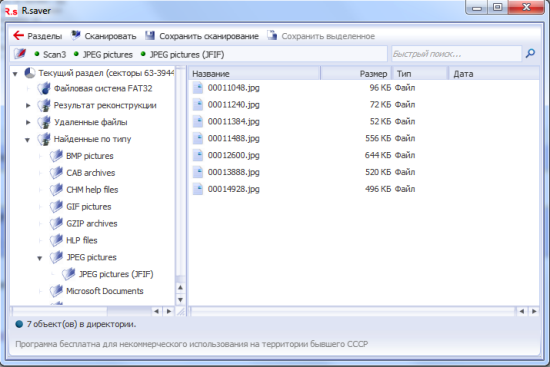Image resolution: width=550 pixels, height=367 pixels.
Task: Expand the Результат реконструкции tree node
Action: click(x=28, y=106)
